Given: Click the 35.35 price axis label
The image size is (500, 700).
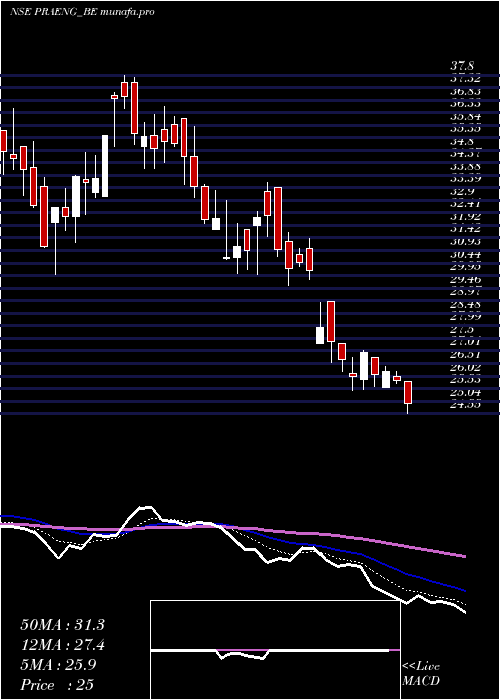Looking at the screenshot, I should pyautogui.click(x=465, y=129).
